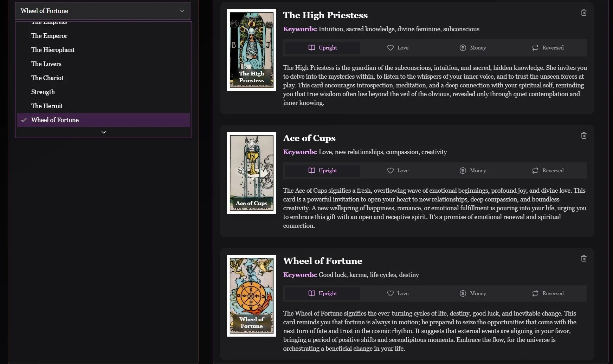Viewport: 613px width, 364px height.
Task: Toggle Upright view for Wheel of Fortune
Action: pos(322,293)
